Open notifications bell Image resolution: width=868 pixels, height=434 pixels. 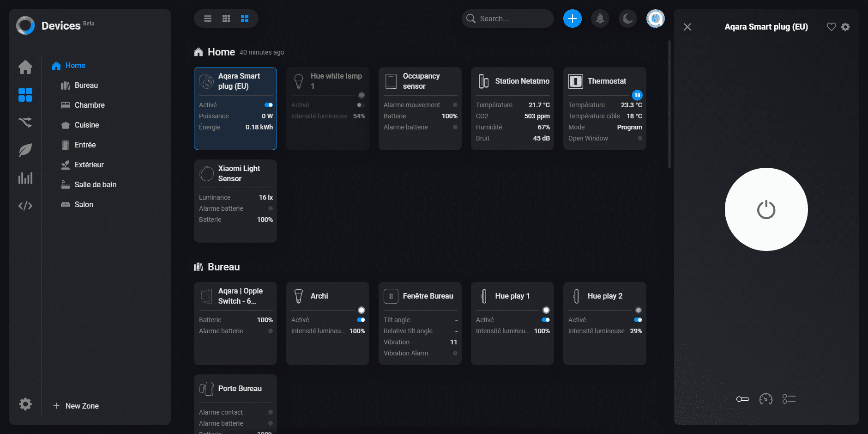600,18
